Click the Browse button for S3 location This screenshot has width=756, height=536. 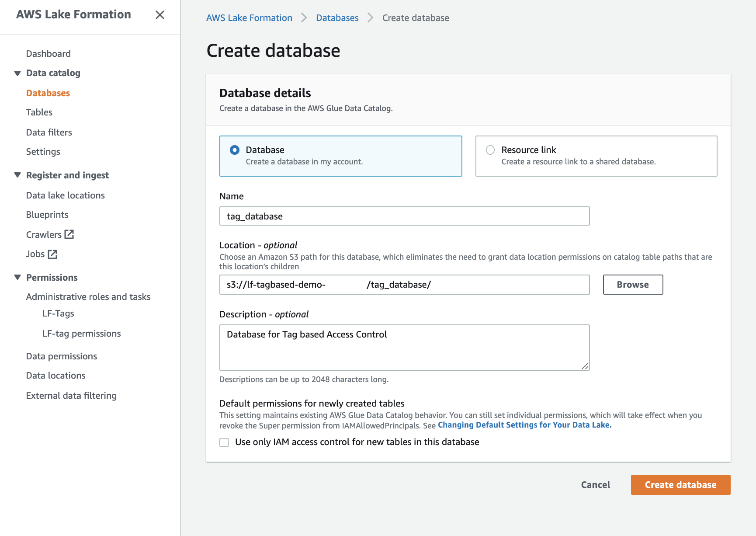pyautogui.click(x=632, y=285)
